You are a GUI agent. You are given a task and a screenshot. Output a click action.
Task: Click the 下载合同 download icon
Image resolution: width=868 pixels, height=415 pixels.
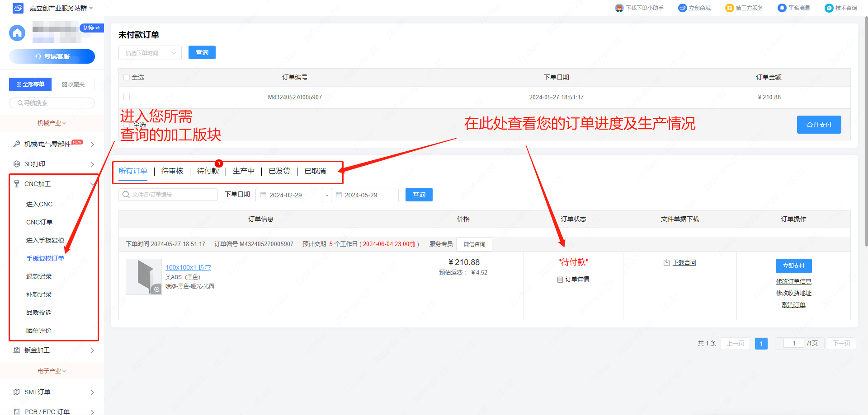click(x=667, y=262)
